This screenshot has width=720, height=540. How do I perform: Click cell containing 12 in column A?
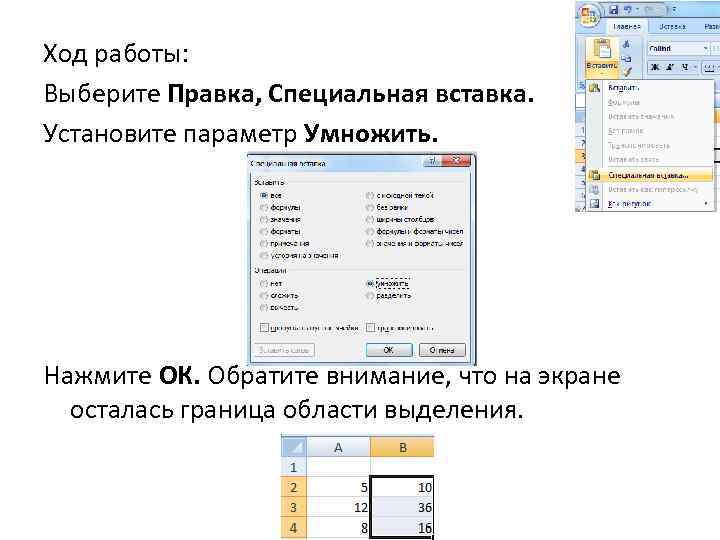coord(338,507)
